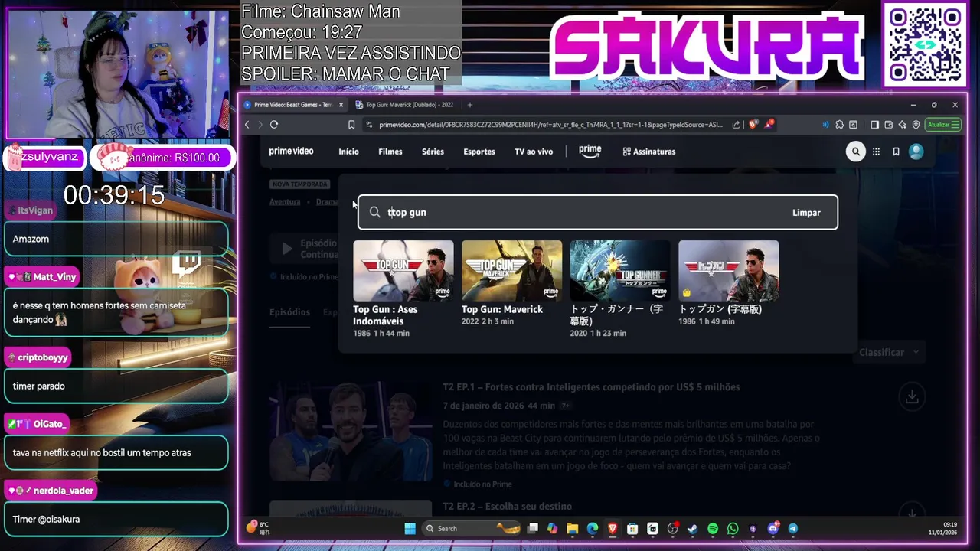Click the browser address bar URL
This screenshot has height=551, width=980.
click(x=550, y=125)
